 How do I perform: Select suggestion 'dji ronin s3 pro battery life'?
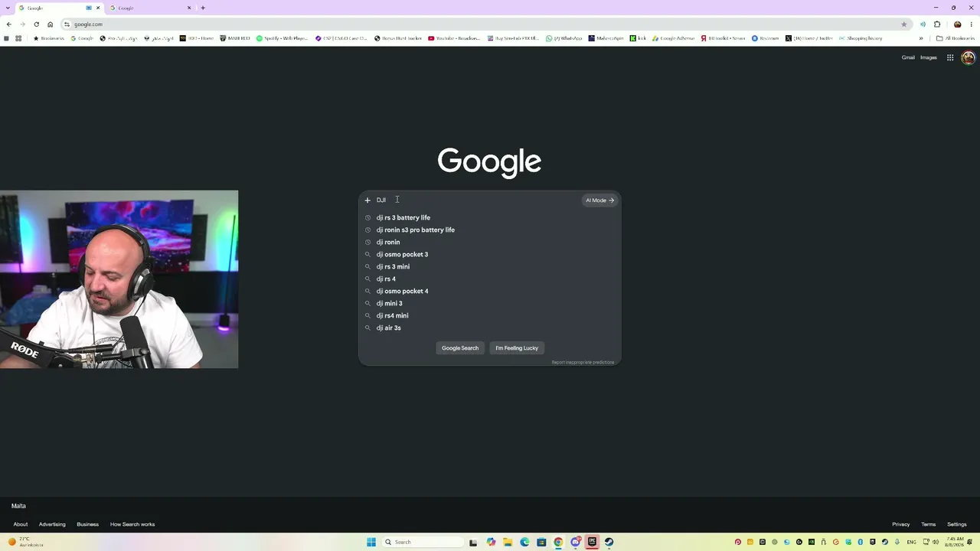[490, 230]
